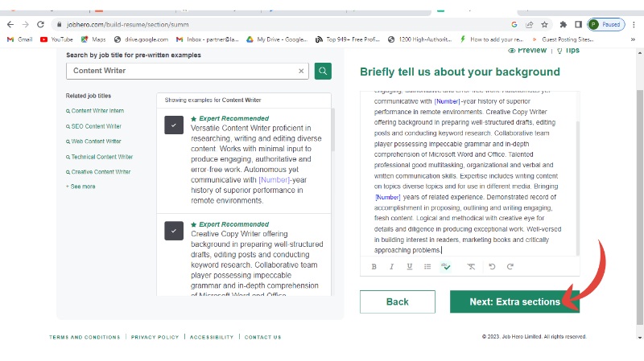Insert a bulleted list
This screenshot has height=361, width=644.
(427, 267)
